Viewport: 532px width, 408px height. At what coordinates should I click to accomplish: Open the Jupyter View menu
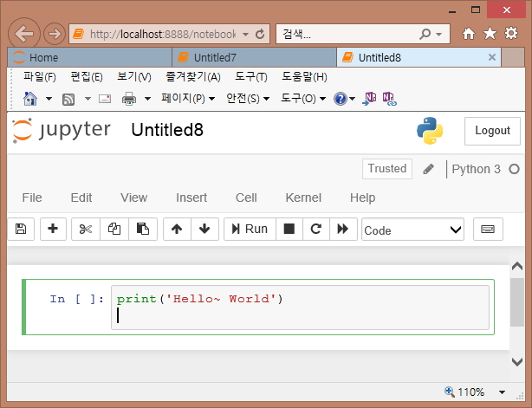coord(134,198)
